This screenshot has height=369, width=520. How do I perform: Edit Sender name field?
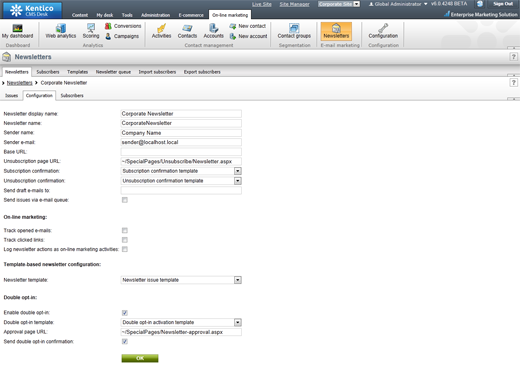(181, 133)
